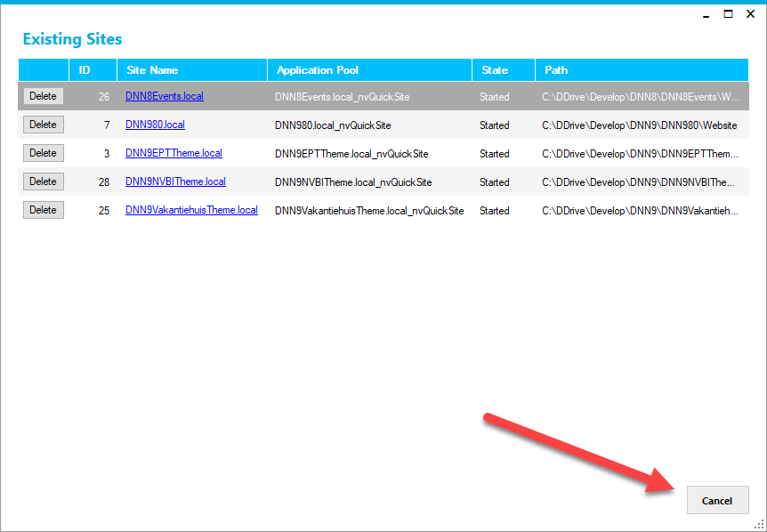Select the path cell of DNN9NVBITheme.local row

pos(642,181)
